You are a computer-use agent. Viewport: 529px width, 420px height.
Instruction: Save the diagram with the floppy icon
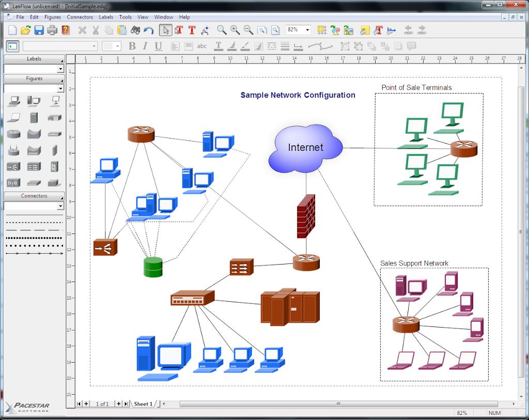(x=39, y=30)
